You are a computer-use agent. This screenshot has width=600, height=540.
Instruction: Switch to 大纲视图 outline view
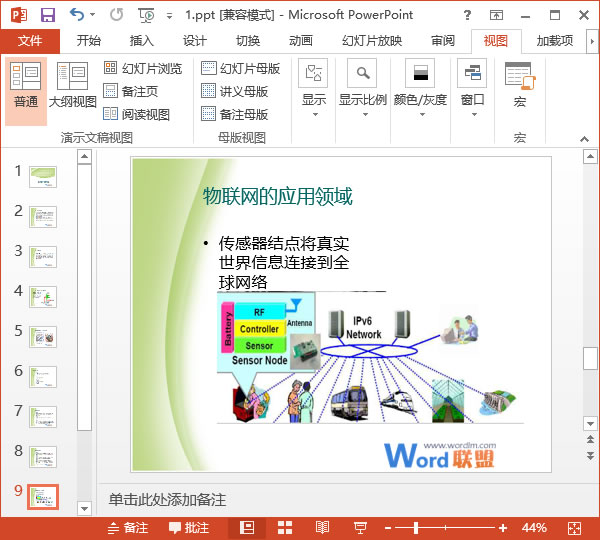72,86
